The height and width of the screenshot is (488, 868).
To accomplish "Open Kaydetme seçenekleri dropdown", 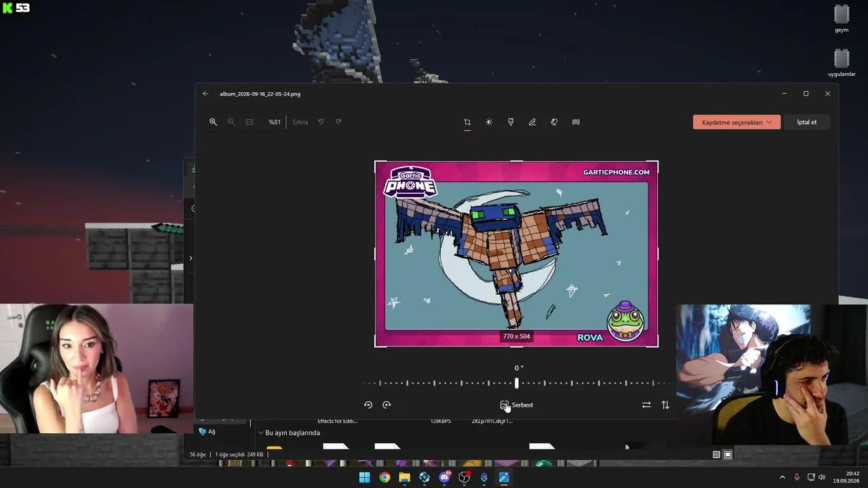I will (736, 122).
